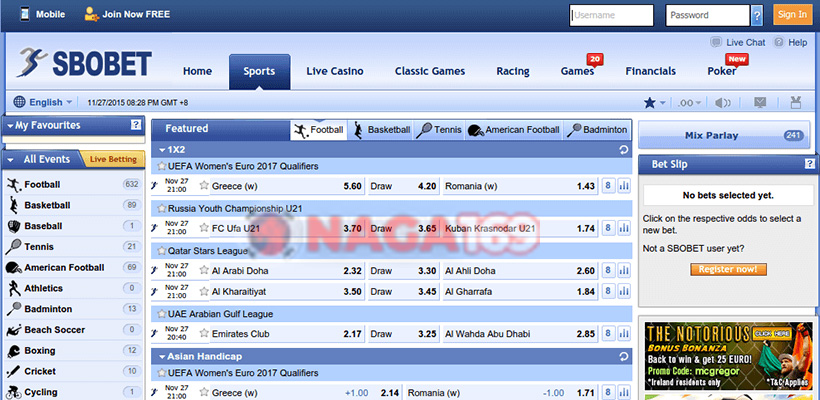The image size is (820, 400).
Task: Star the UAE Arabian Gulf League
Action: [x=162, y=314]
